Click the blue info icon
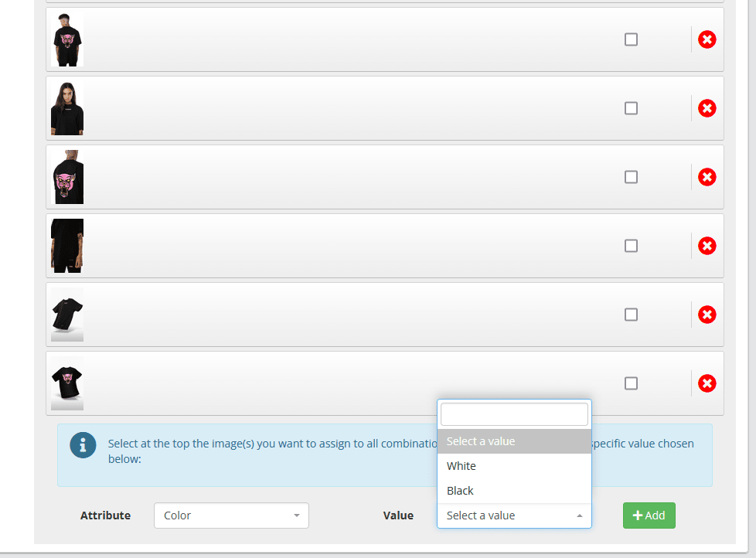The width and height of the screenshot is (756, 558). click(83, 444)
